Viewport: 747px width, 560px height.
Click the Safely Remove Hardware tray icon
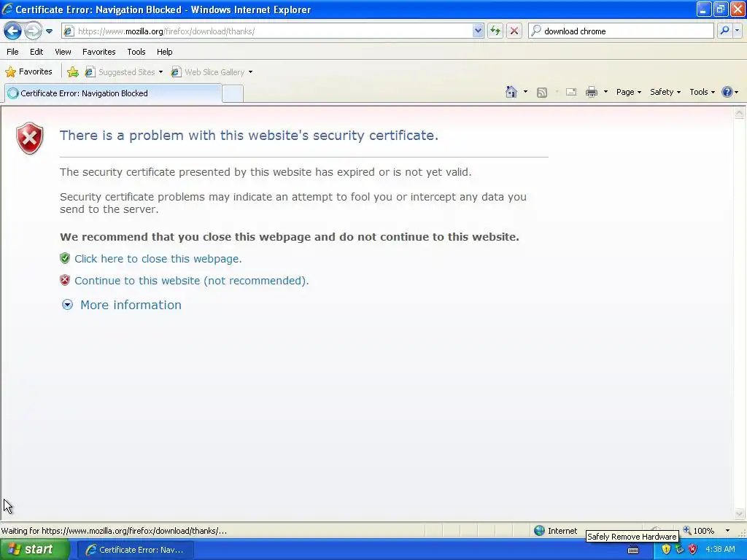coord(679,550)
